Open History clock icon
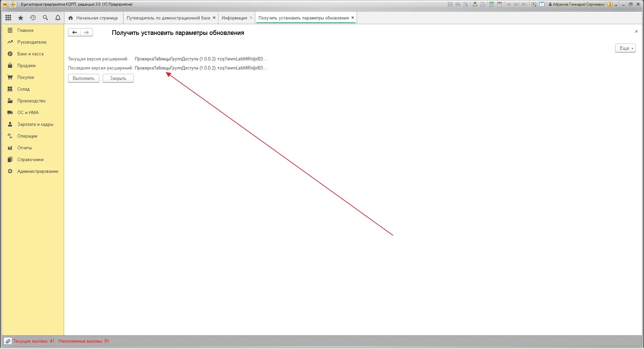This screenshot has height=349, width=644. pyautogui.click(x=33, y=18)
